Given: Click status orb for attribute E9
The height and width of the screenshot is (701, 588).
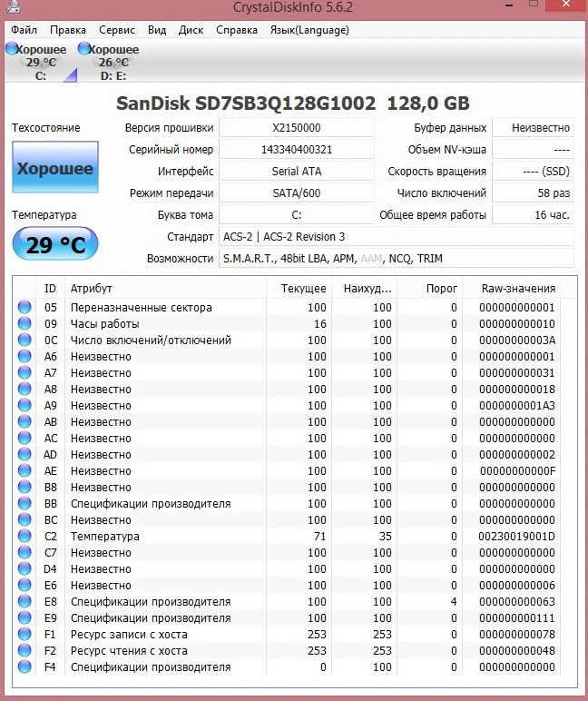Looking at the screenshot, I should coord(24,617).
